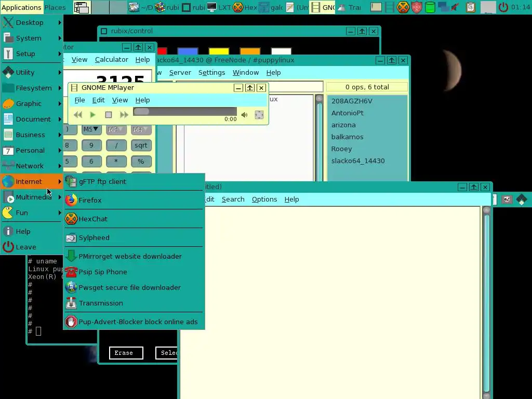
Task: Open Pup-Advert-Blocker block online ads
Action: tap(134, 322)
